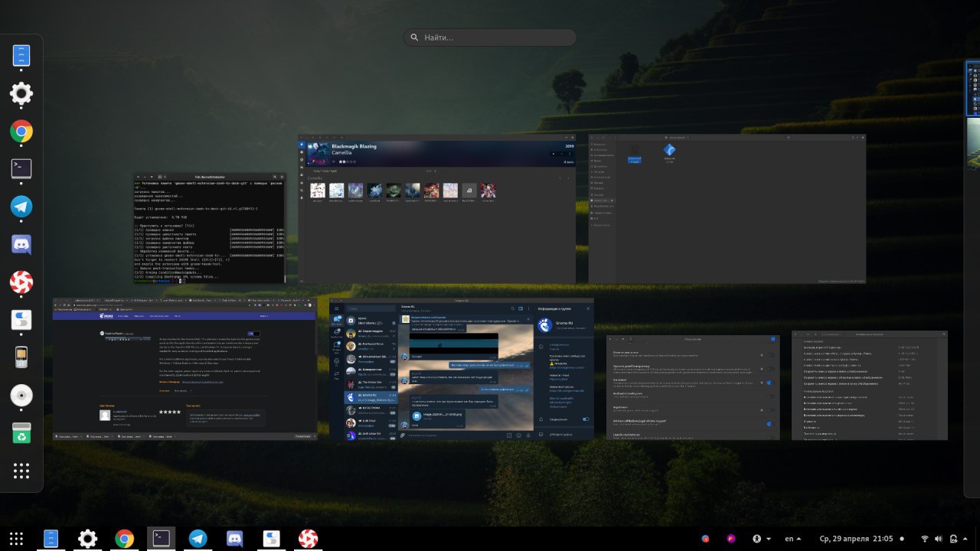Switch to the first workspace thumbnail
The height and width of the screenshot is (551, 980).
pos(973,89)
